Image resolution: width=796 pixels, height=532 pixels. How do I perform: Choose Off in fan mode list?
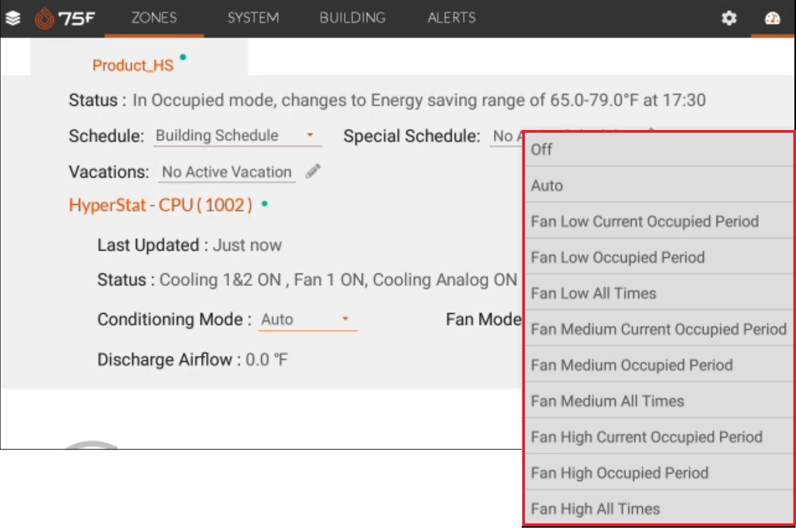tap(659, 149)
